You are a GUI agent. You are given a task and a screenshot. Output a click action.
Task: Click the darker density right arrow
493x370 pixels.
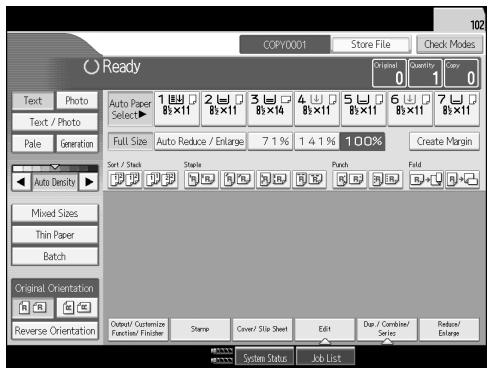89,182
